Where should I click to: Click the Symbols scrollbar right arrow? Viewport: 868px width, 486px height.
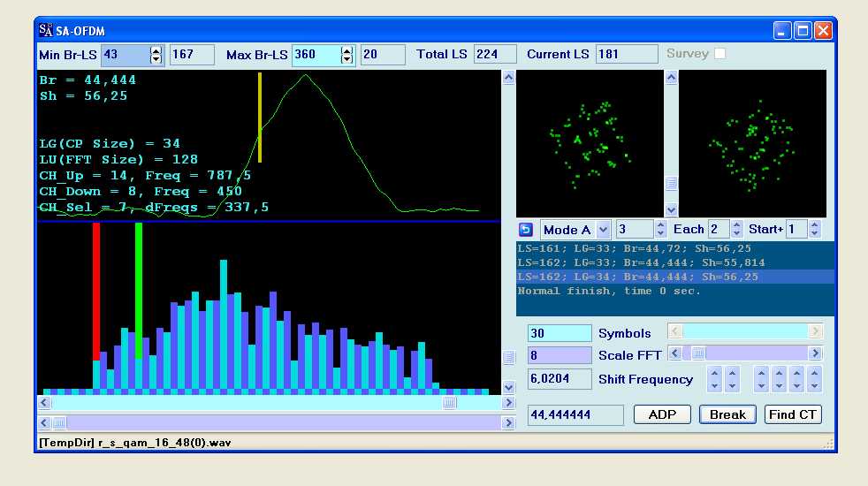click(815, 331)
